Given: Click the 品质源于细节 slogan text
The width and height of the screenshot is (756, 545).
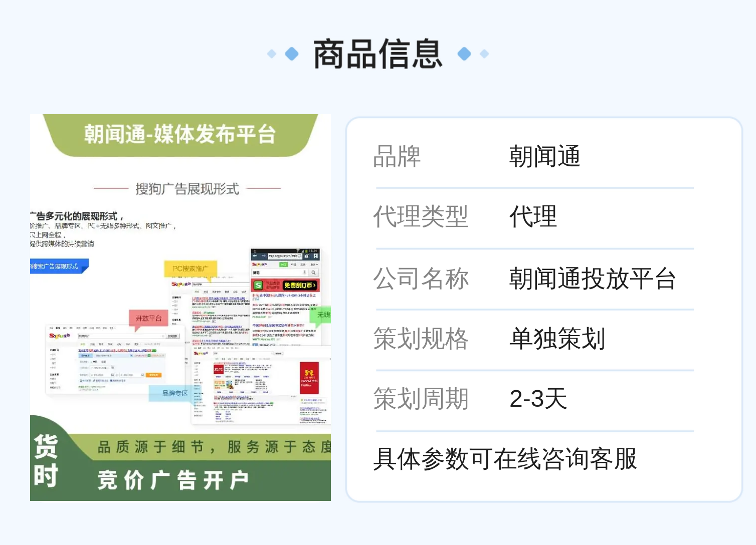Looking at the screenshot, I should tap(150, 447).
